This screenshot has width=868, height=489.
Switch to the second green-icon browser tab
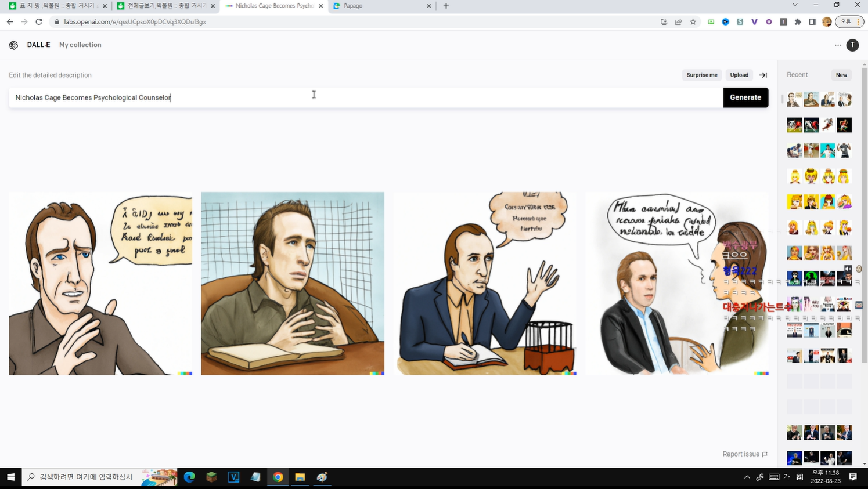pos(166,6)
